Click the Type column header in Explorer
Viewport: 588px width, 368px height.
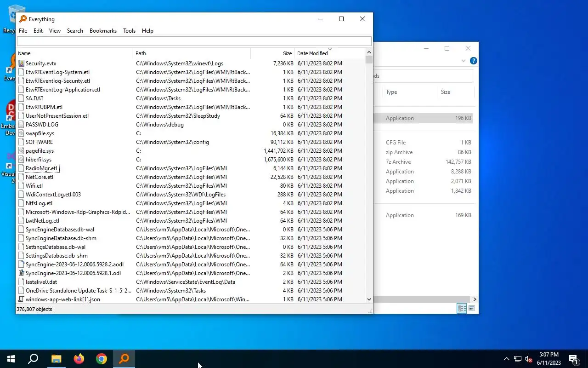(410, 92)
